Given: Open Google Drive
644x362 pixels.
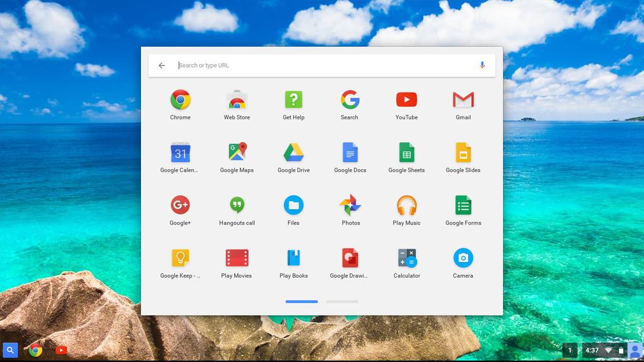Looking at the screenshot, I should (x=294, y=153).
